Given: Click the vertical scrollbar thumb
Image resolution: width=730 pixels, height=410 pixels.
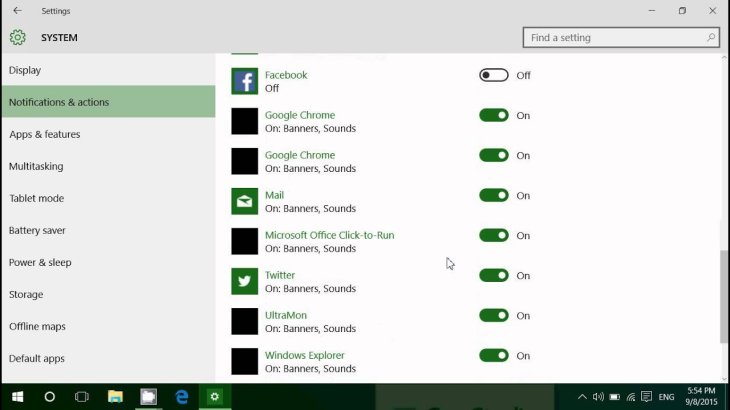Looking at the screenshot, I should (724, 297).
